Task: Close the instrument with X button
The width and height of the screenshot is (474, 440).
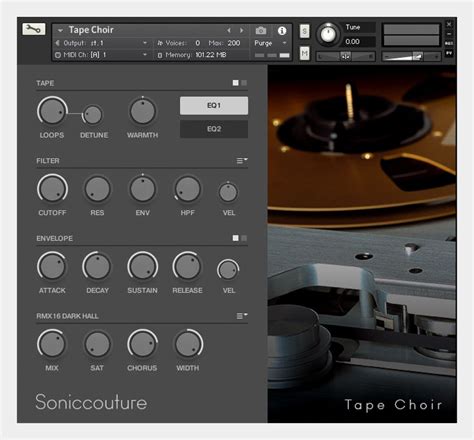Action: click(449, 24)
